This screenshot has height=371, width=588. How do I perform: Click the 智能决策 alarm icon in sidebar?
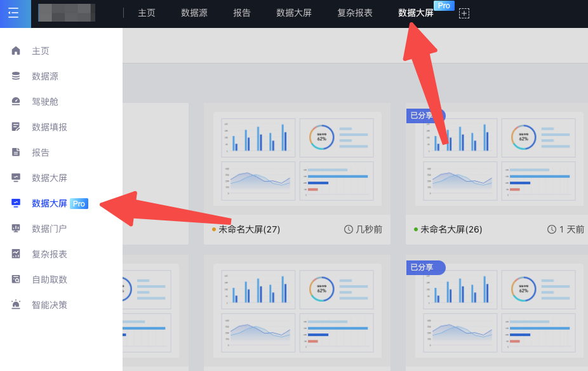click(x=16, y=305)
